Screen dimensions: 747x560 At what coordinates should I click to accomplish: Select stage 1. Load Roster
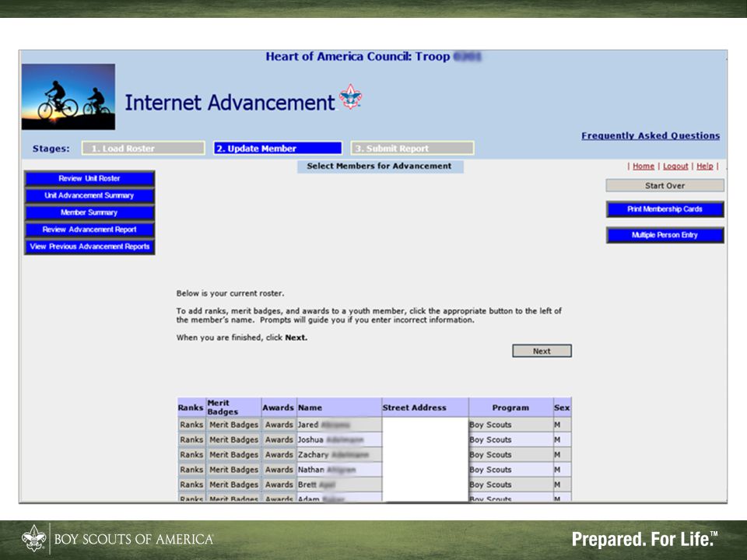pos(143,148)
